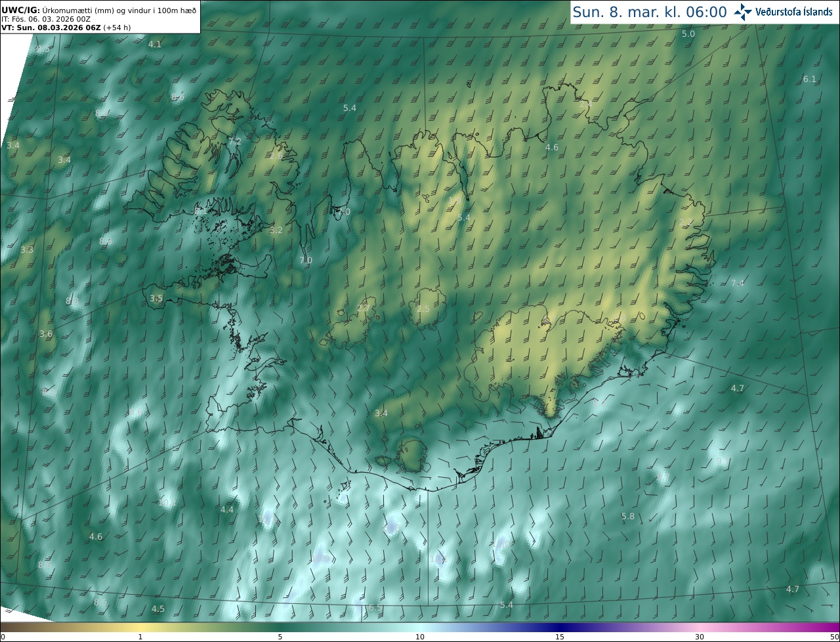Click the map value 7.4 off east coast
Image resolution: width=840 pixels, height=642 pixels.
click(738, 283)
